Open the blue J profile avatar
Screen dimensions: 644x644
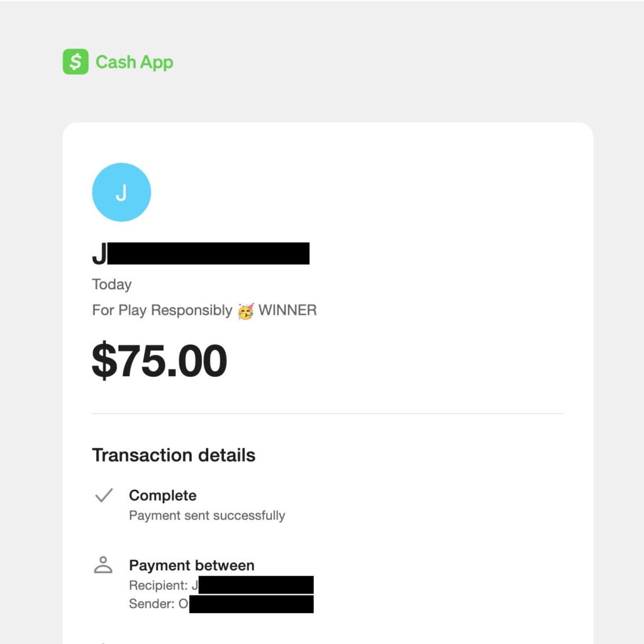point(121,192)
